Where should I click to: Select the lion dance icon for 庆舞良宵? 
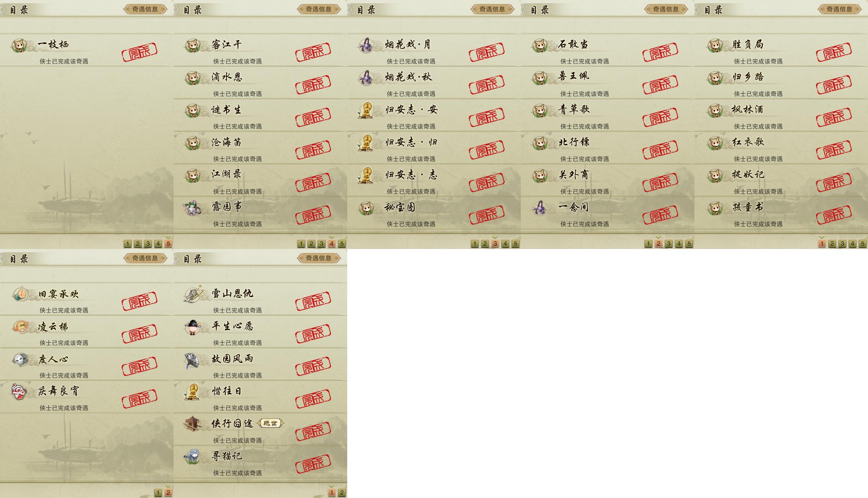(19, 391)
